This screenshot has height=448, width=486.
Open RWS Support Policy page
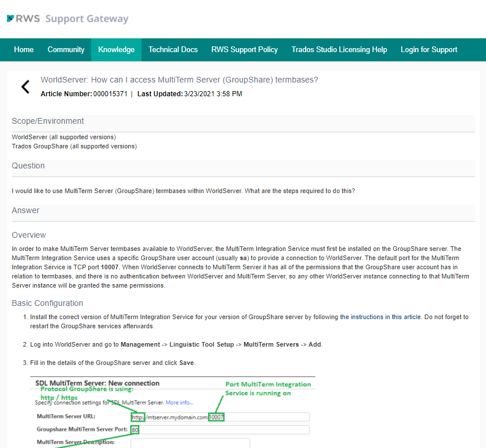(x=245, y=50)
